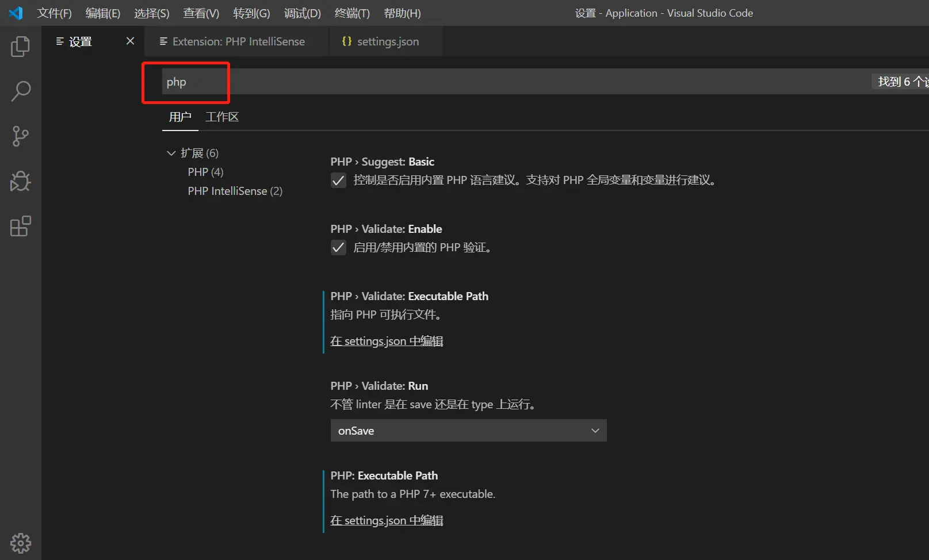
Task: Open the 编辑(E) menu
Action: (102, 13)
